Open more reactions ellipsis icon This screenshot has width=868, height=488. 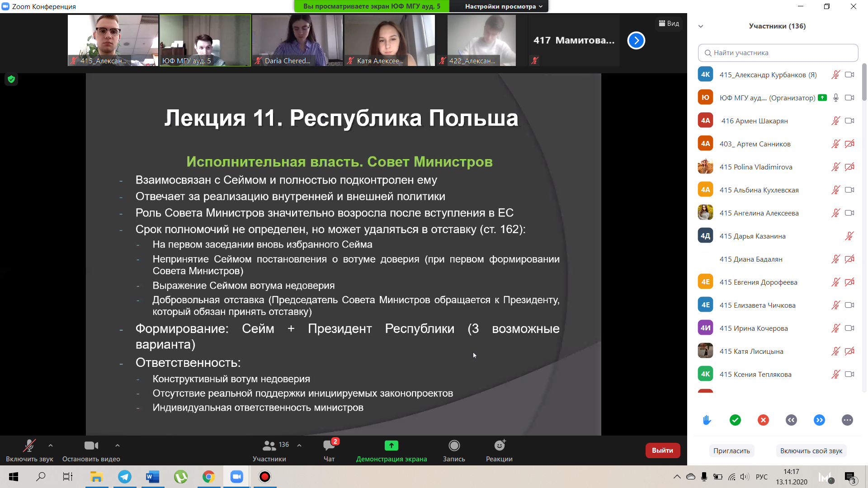coord(847,420)
